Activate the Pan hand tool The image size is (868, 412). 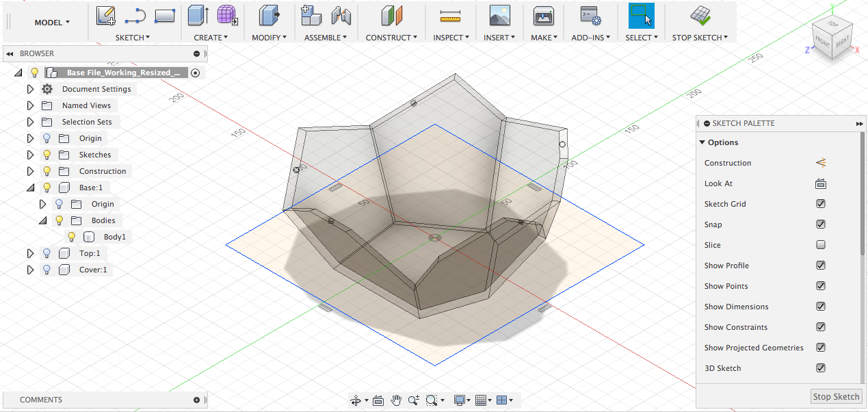(x=396, y=400)
